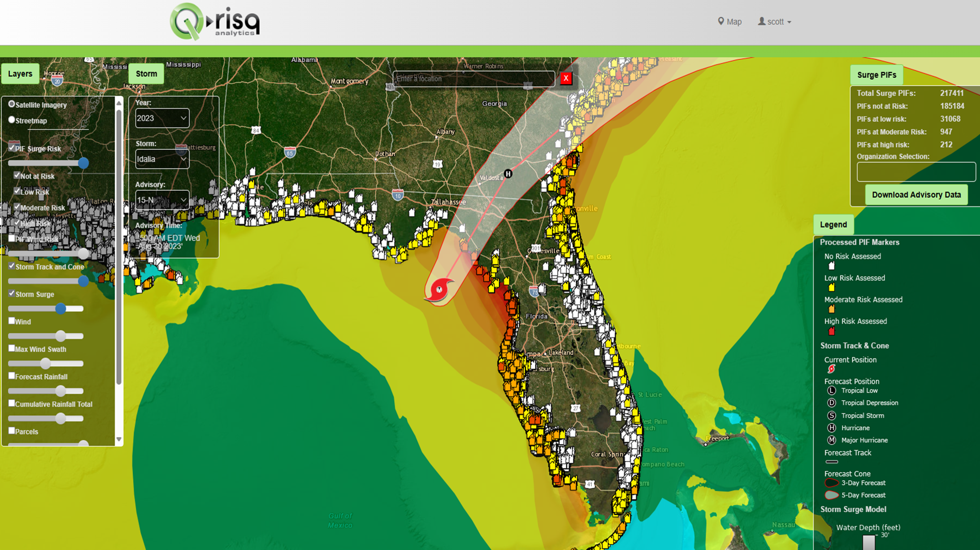
Task: Click the Total Surge PIFs value 217411
Action: click(952, 93)
